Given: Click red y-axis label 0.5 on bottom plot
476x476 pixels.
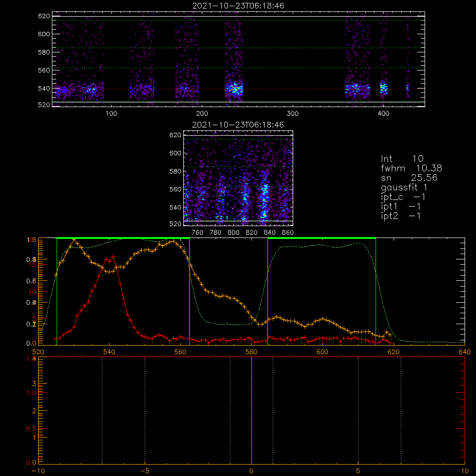Looking at the screenshot, I should tap(31, 429).
